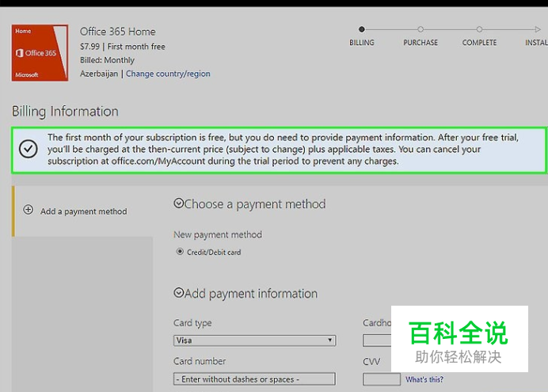
Task: Click the Office 365 Home product logo
Action: 40,53
